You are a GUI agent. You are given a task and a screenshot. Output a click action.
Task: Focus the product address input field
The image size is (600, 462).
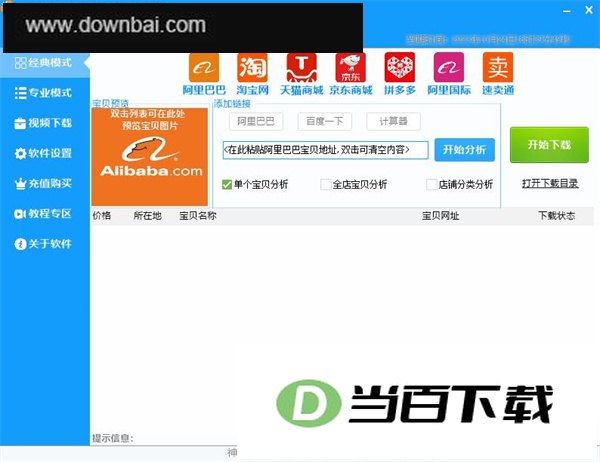pyautogui.click(x=325, y=150)
